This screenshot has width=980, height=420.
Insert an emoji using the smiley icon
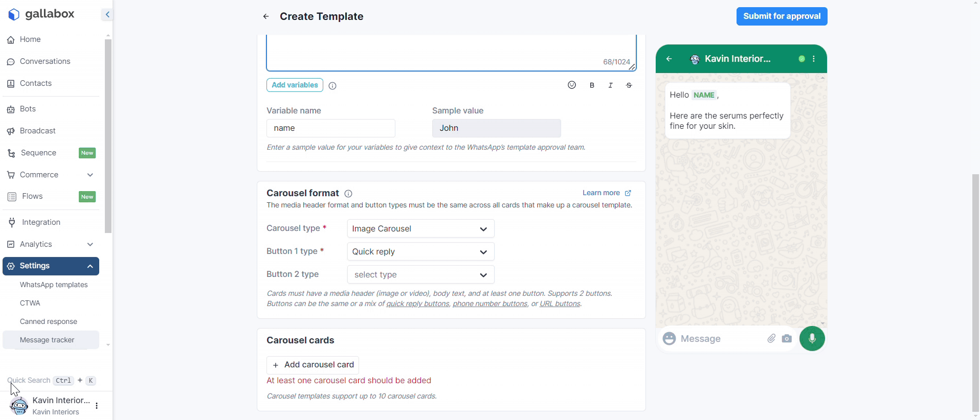(572, 85)
